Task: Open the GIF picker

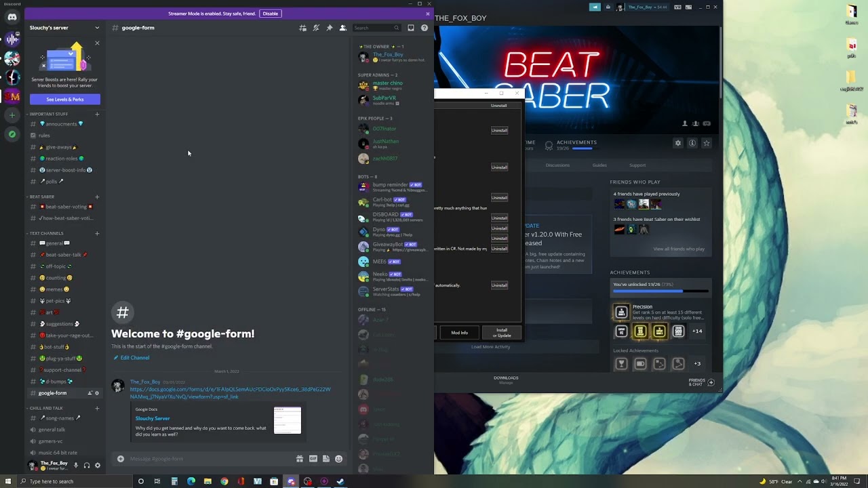Action: 313,459
